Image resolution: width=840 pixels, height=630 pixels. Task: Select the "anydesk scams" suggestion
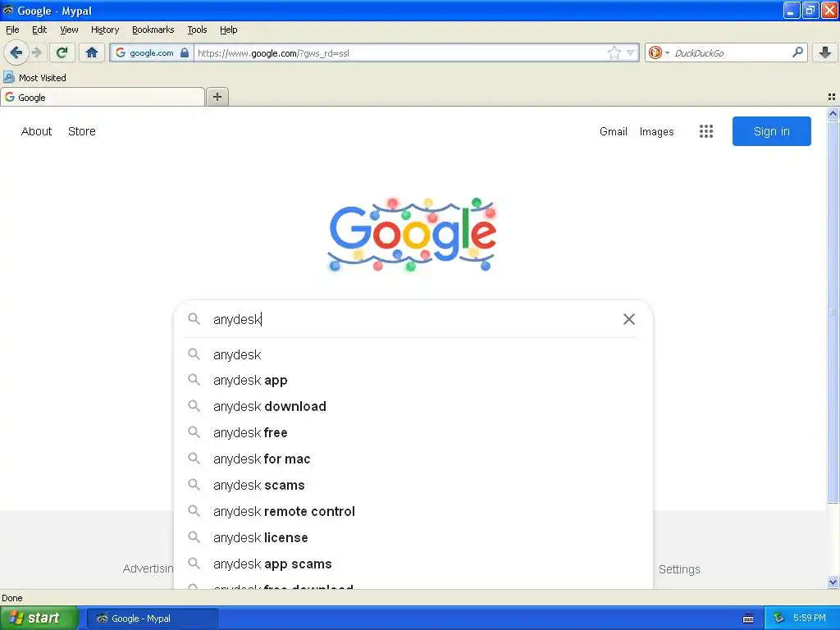413,486
